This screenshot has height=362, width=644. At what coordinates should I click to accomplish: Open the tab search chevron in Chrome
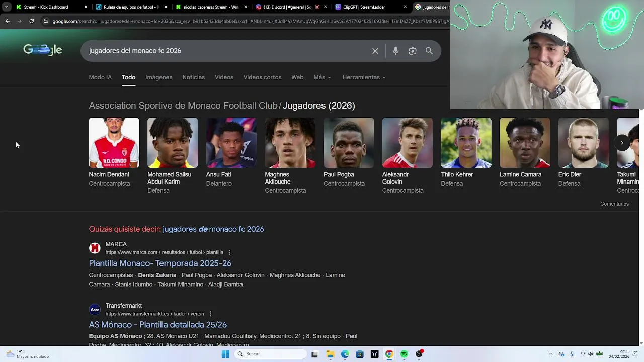[x=7, y=7]
